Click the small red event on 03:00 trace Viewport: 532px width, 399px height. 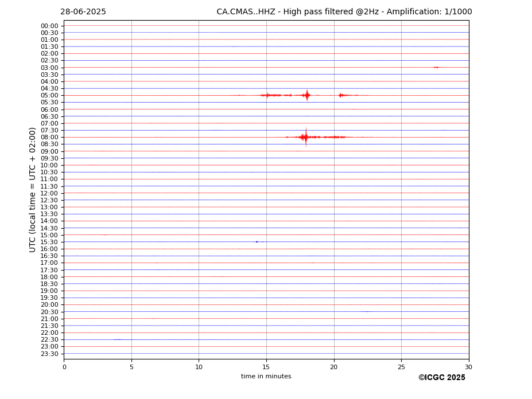click(437, 68)
